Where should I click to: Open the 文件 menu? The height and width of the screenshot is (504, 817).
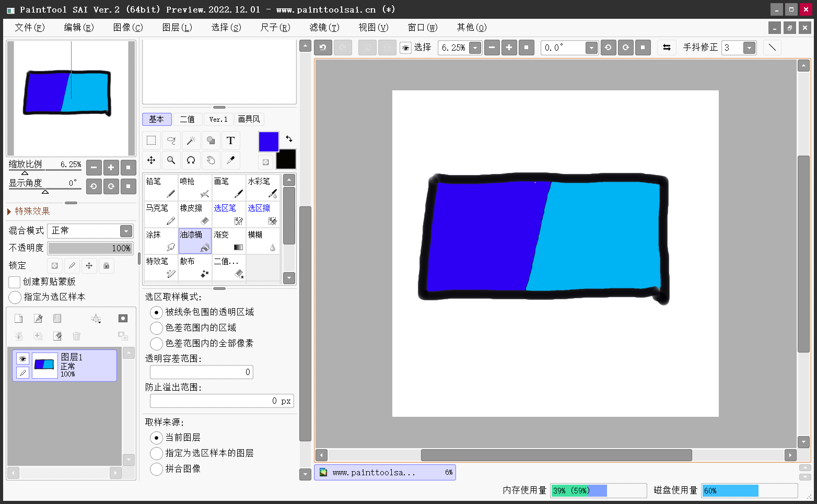(29, 27)
